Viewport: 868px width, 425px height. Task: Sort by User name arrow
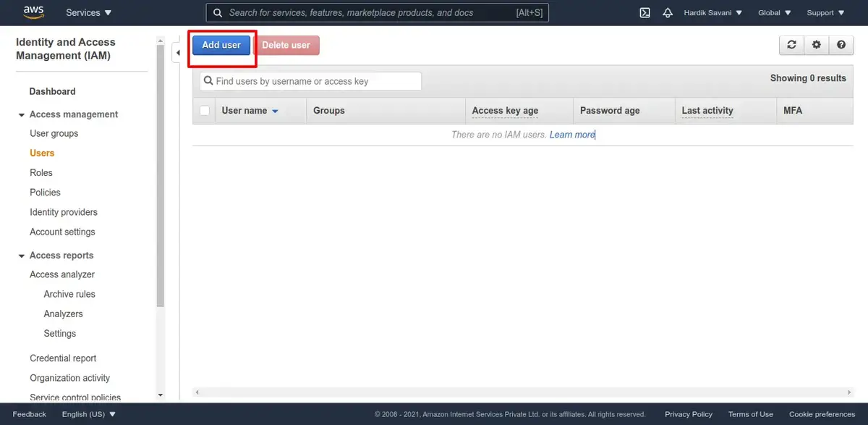pos(275,111)
